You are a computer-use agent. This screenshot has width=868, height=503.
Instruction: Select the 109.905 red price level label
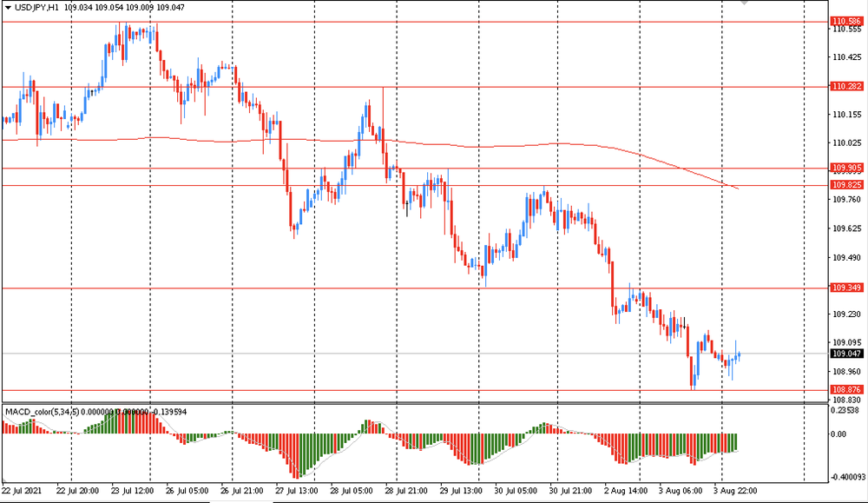click(x=847, y=168)
